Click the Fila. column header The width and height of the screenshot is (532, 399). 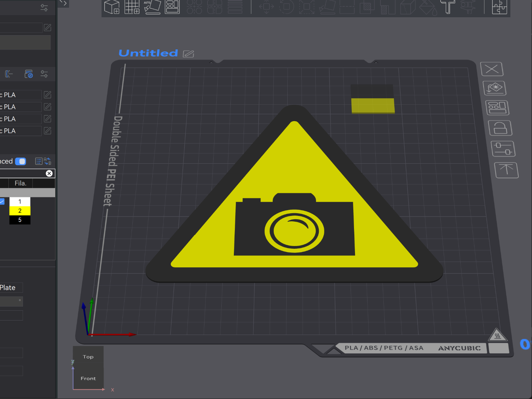point(21,183)
